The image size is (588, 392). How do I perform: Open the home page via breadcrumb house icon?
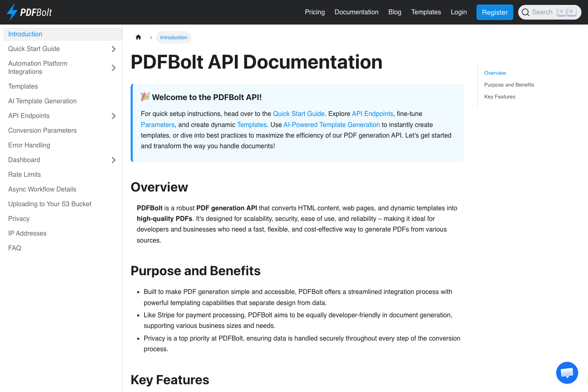click(x=138, y=37)
